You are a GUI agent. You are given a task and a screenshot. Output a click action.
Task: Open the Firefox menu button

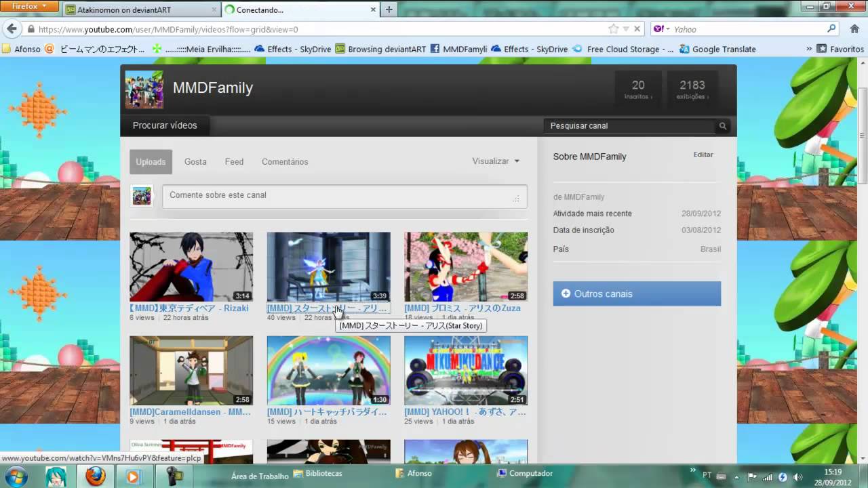point(31,7)
